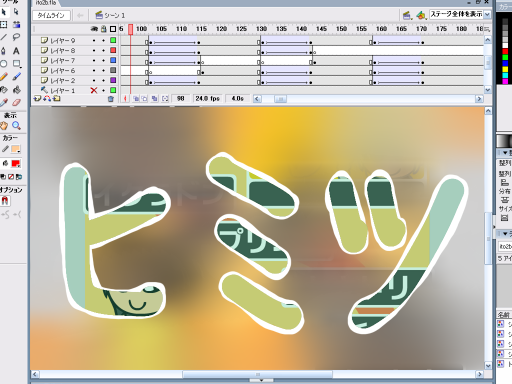The width and height of the screenshot is (512, 384).
Task: Select the Lasso tool
Action: [16, 37]
